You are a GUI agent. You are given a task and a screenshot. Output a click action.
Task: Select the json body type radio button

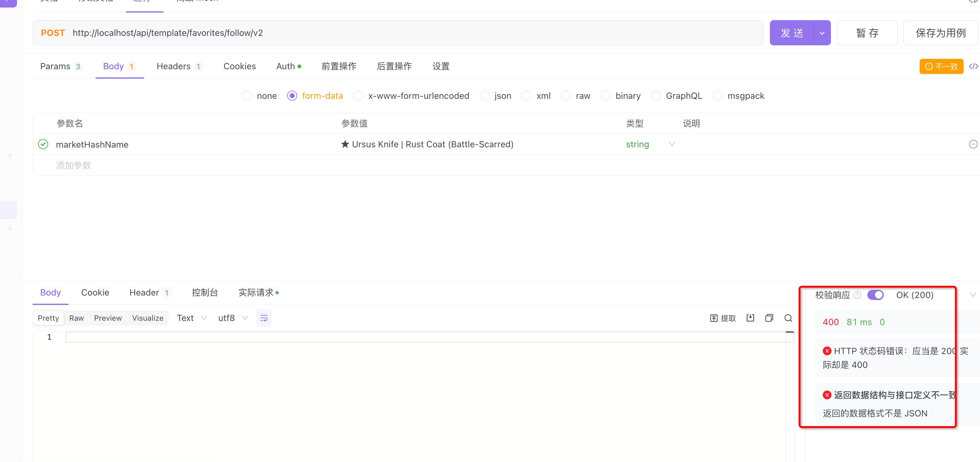click(x=484, y=96)
